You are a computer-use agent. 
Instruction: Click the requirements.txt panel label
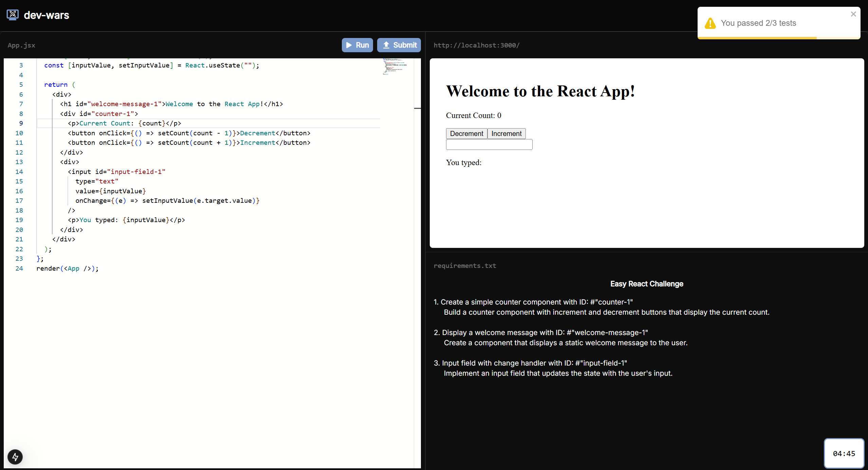pos(464,266)
